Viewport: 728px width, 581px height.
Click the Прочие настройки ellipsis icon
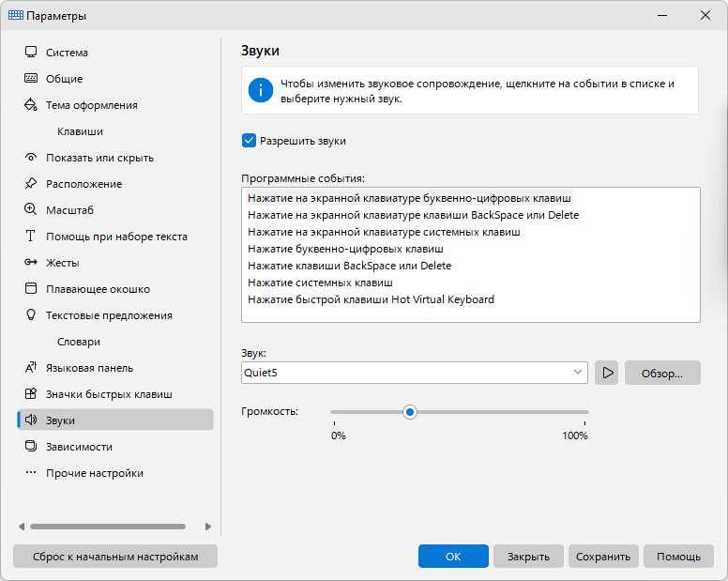31,472
